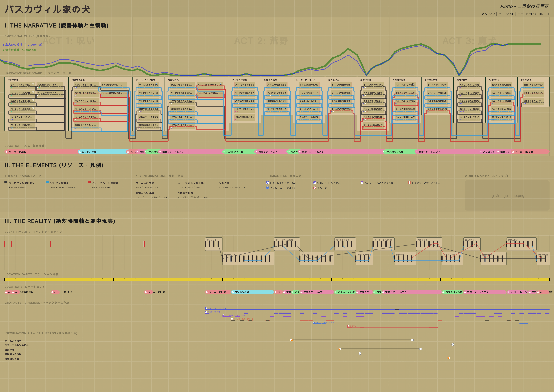
Task: Select the シャーロック・ホームズ character icon
Action: click(x=268, y=183)
